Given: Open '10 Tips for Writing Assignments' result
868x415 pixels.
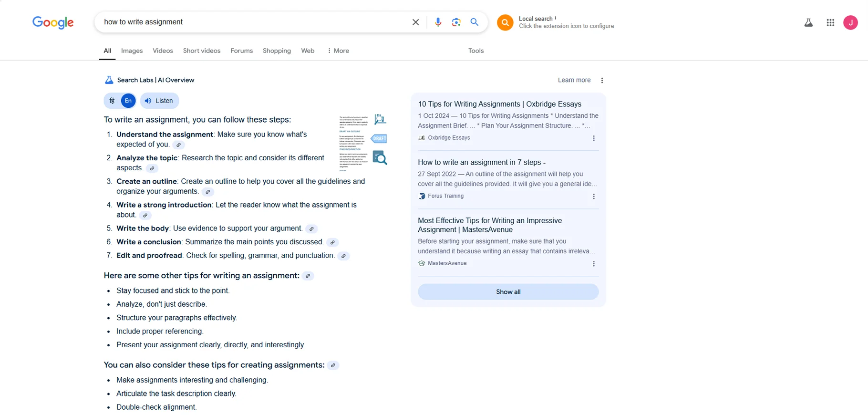Looking at the screenshot, I should pyautogui.click(x=500, y=104).
